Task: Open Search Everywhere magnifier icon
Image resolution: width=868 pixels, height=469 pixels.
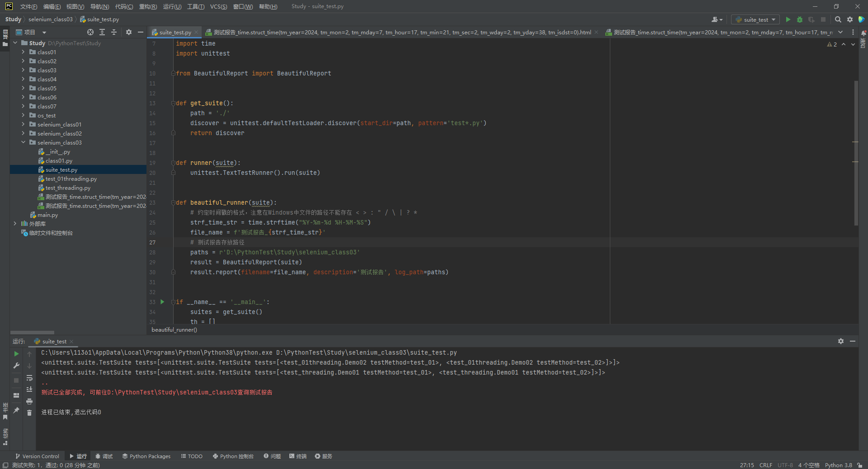Action: point(838,19)
